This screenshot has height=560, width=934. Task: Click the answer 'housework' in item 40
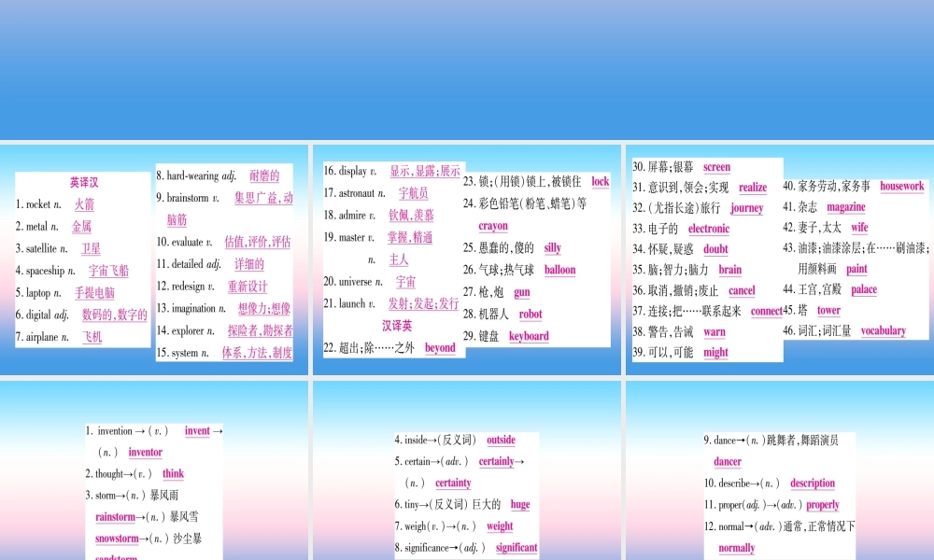tap(902, 187)
